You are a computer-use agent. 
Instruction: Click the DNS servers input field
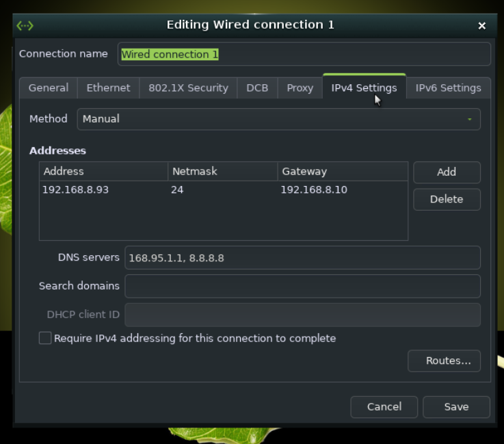point(302,258)
